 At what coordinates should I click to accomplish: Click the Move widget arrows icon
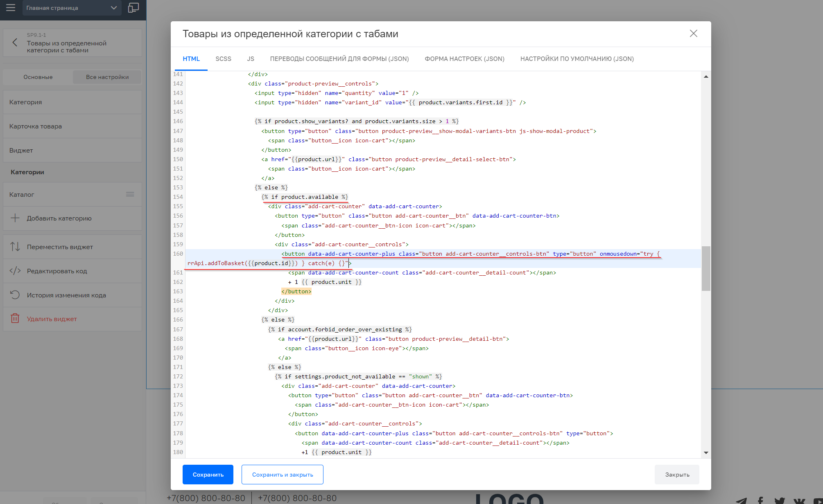click(15, 247)
